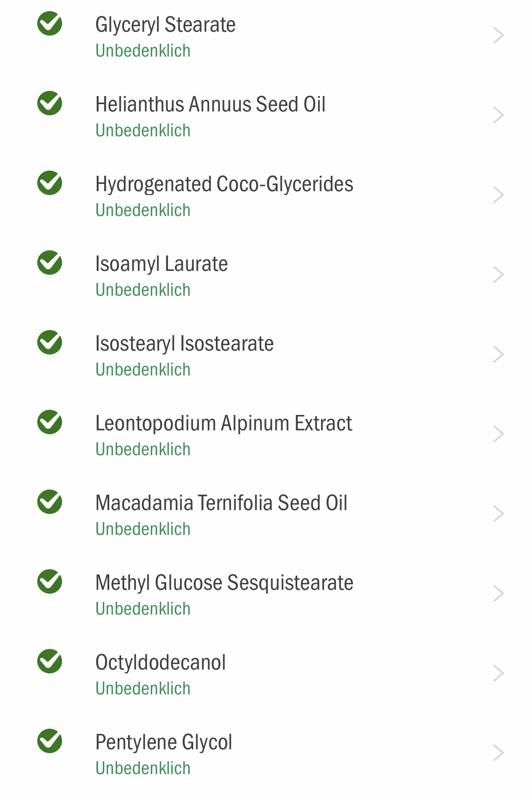Tap Unbedenklich rating under Pentylene Glycol
This screenshot has width=532, height=799.
pyautogui.click(x=143, y=768)
